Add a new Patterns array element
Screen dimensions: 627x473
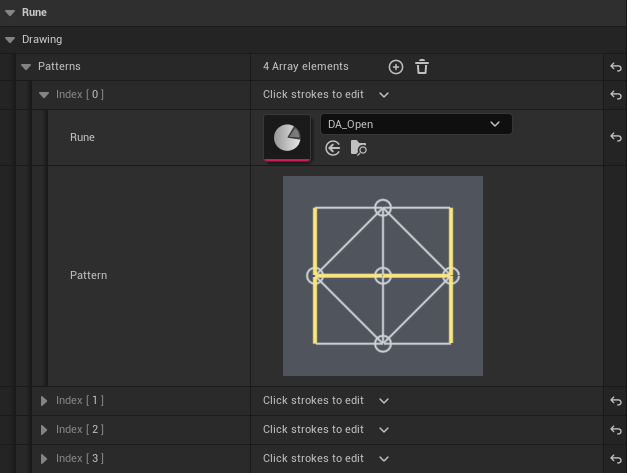(395, 67)
